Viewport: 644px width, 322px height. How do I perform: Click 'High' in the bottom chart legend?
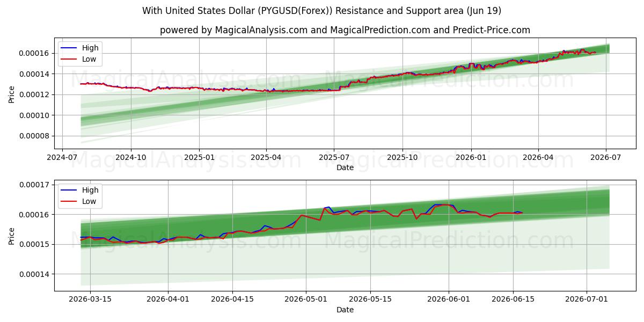(x=90, y=190)
